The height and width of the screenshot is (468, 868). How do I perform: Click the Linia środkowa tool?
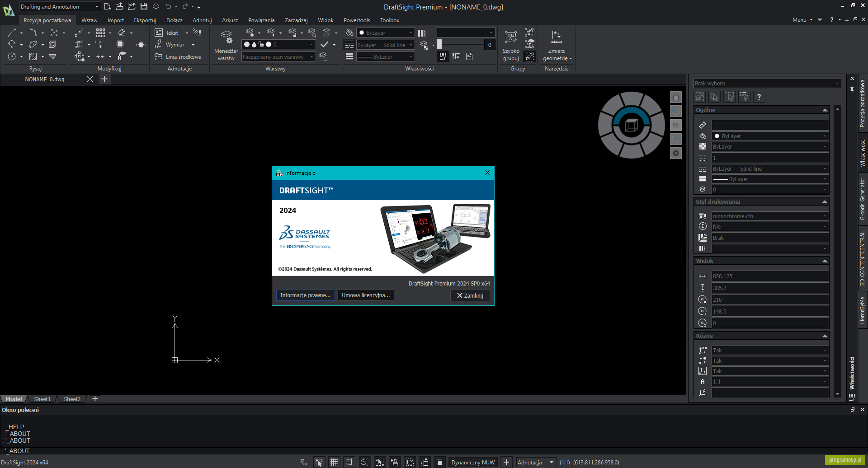tap(178, 56)
